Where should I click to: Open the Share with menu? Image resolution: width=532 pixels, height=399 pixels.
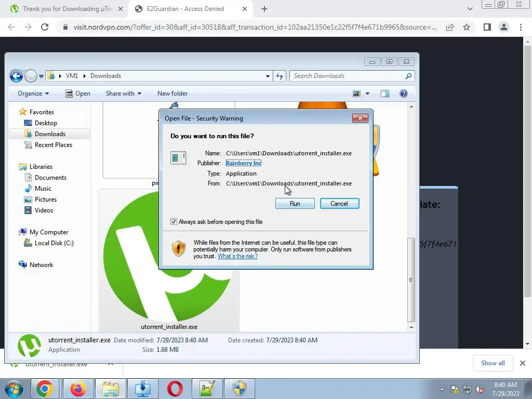pyautogui.click(x=124, y=94)
